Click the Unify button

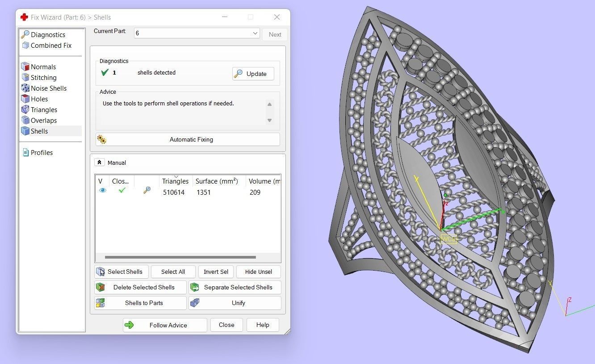235,303
